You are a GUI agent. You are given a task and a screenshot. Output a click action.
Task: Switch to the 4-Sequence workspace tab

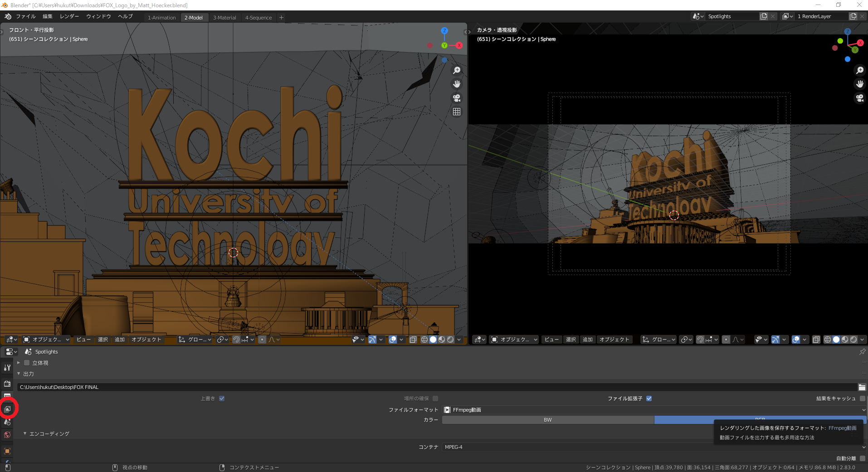coord(258,18)
